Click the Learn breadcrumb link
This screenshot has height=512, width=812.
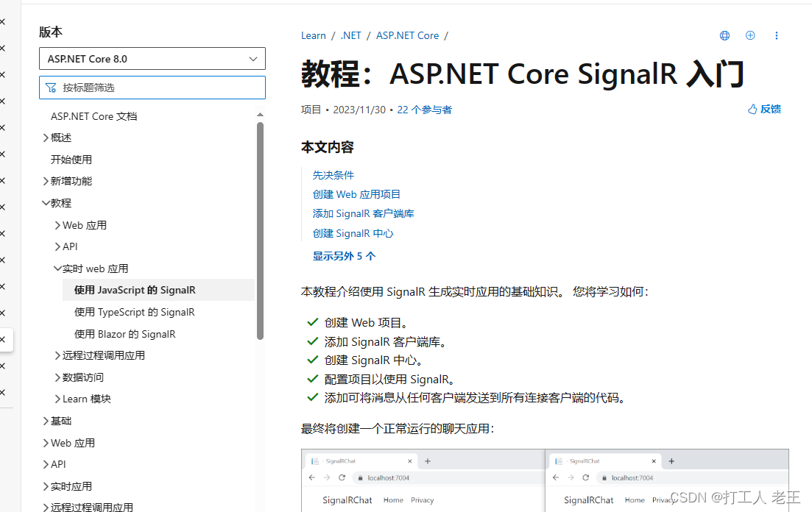[314, 36]
